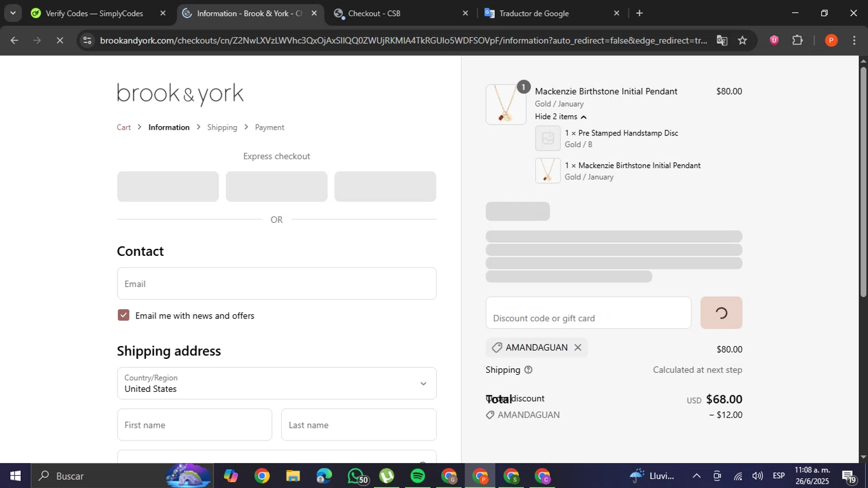Screen dimensions: 868x488
Task: Open the Traductor de Google tab
Action: click(534, 13)
